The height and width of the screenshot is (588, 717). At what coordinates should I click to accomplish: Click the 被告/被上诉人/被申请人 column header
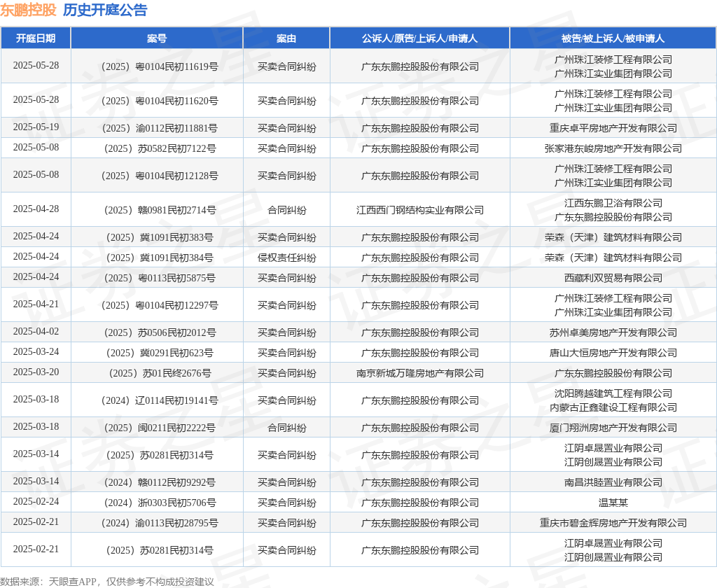(x=613, y=38)
